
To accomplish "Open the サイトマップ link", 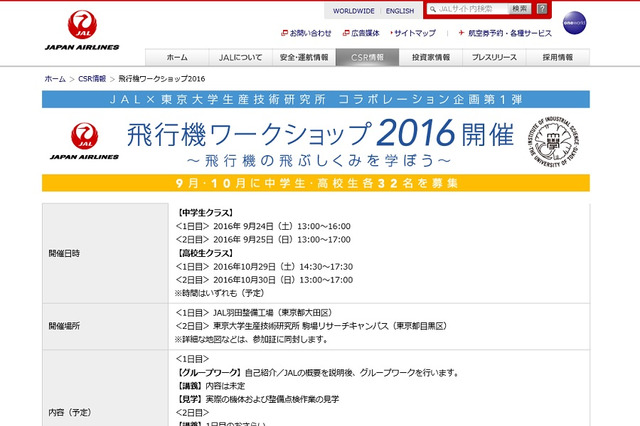I will pyautogui.click(x=413, y=33).
